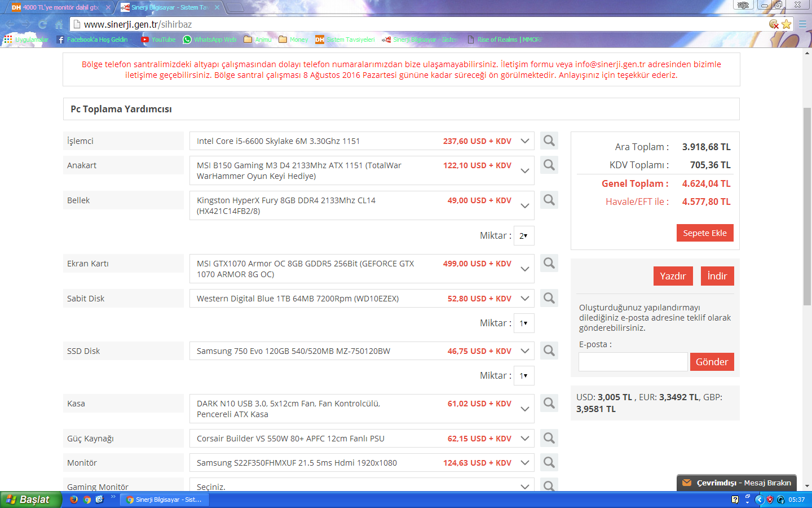The image size is (812, 508).
Task: Click scrollbar down arrow
Action: point(807,485)
